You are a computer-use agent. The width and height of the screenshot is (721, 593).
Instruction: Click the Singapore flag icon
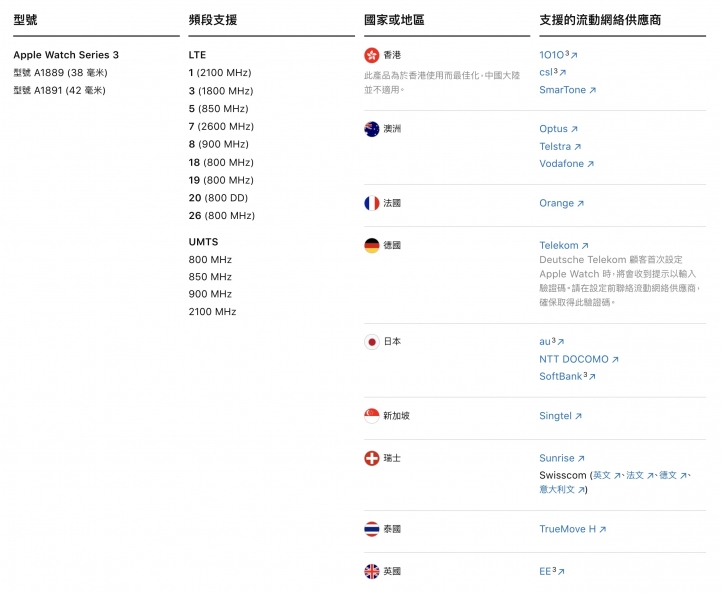(372, 416)
